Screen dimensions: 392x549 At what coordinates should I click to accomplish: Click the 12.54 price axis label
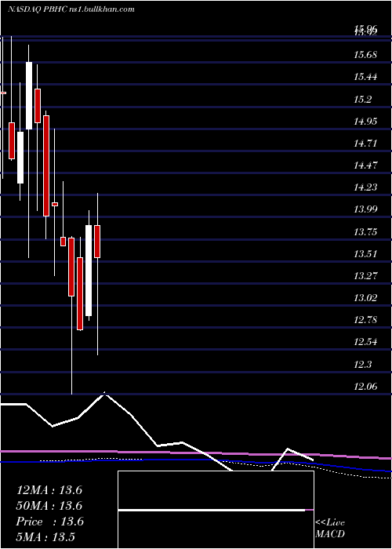point(365,342)
